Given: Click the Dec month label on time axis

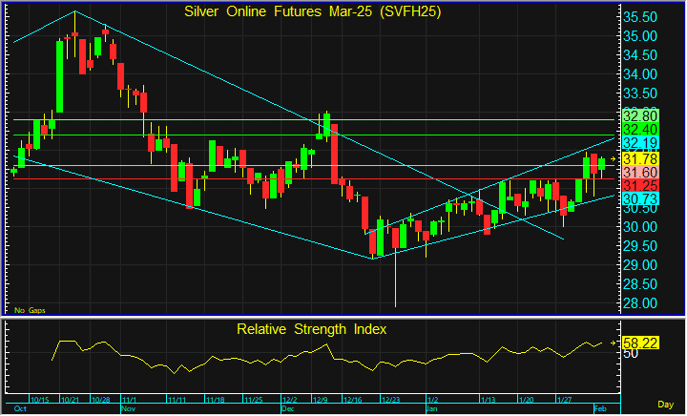Looking at the screenshot, I should point(288,409).
